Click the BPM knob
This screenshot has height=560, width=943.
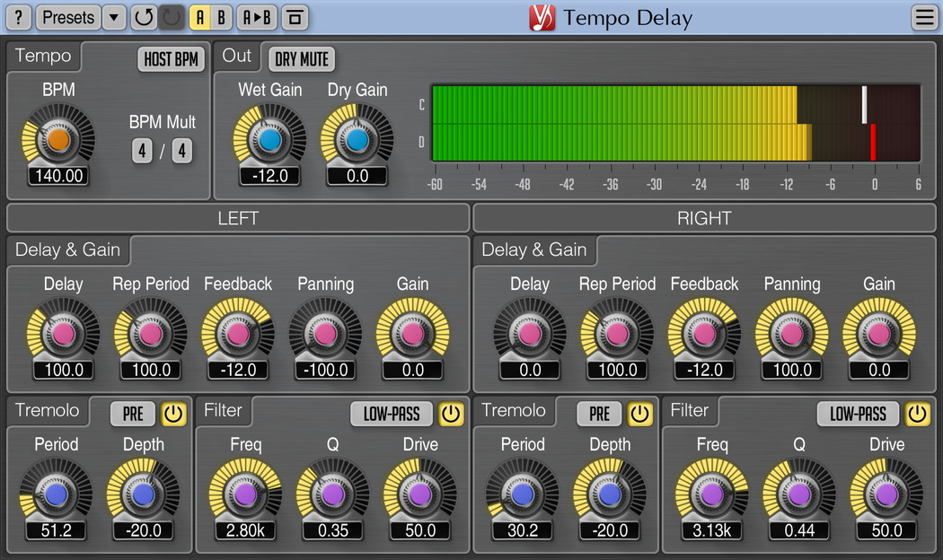point(58,139)
